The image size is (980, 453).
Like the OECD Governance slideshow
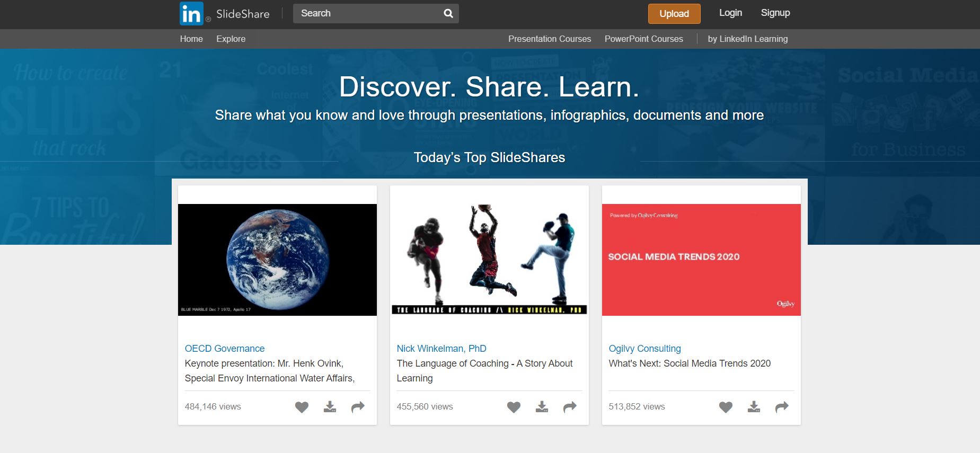click(302, 407)
